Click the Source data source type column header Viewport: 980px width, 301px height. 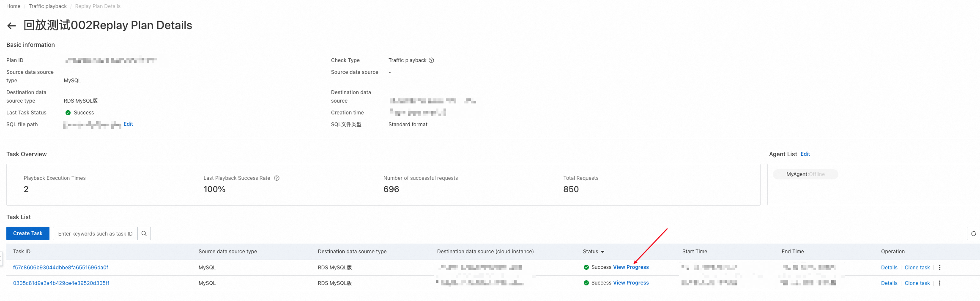[228, 252]
